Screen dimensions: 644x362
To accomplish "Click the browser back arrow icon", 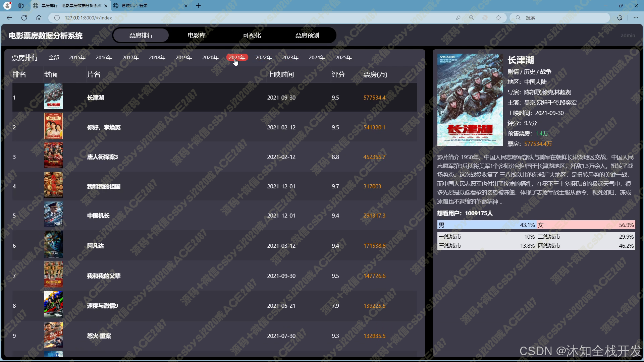I will [9, 18].
